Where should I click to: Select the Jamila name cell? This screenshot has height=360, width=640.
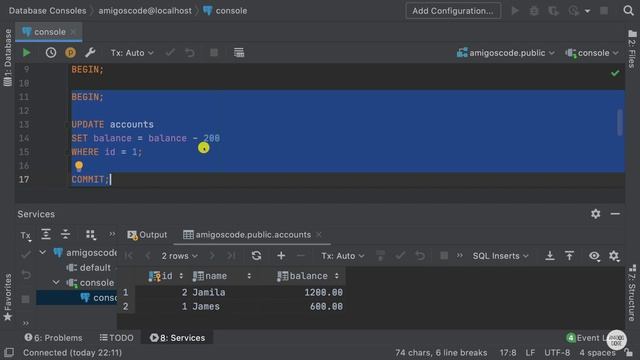tap(209, 292)
